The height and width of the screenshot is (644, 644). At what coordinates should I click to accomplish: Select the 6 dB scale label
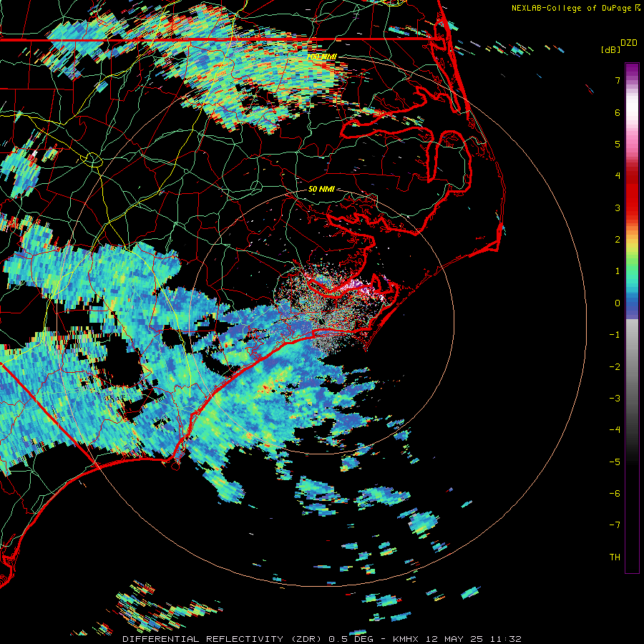click(618, 112)
